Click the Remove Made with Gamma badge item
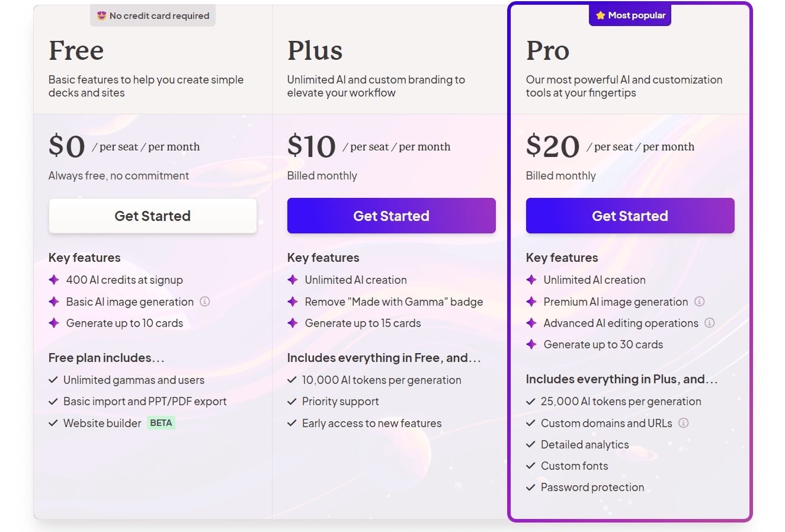The width and height of the screenshot is (785, 532). pos(394,302)
